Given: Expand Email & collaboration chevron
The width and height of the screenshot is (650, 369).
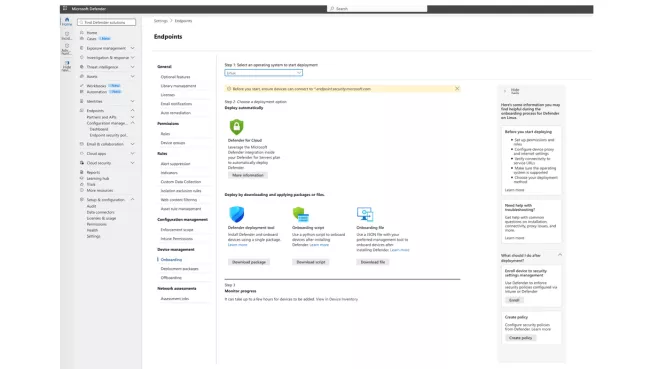Looking at the screenshot, I should (133, 144).
